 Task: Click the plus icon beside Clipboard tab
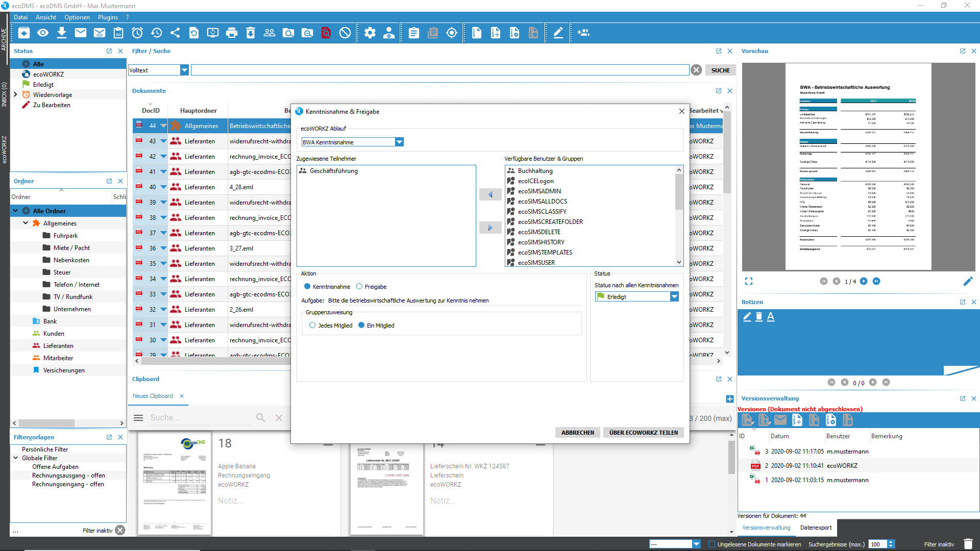(730, 399)
